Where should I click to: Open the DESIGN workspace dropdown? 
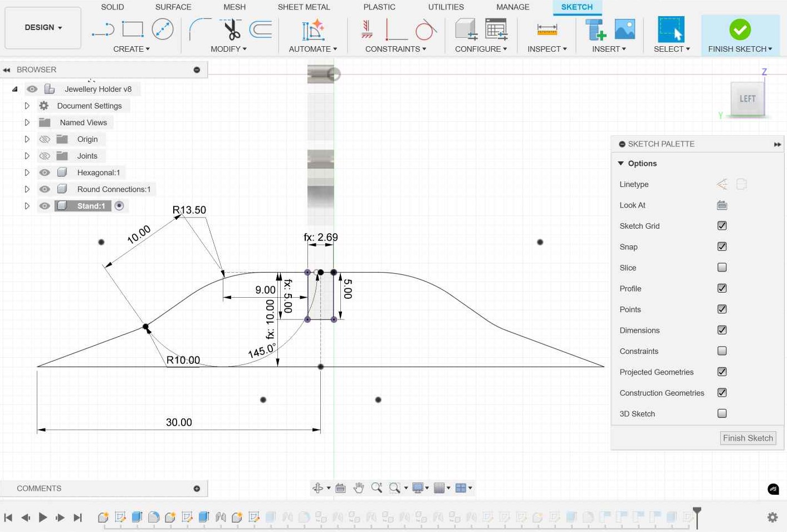43,27
